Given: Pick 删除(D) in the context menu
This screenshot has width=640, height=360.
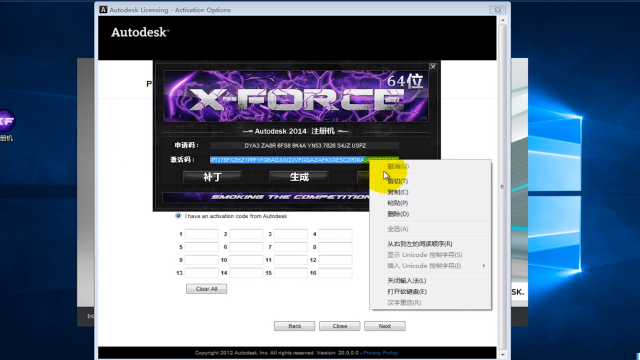Looking at the screenshot, I should point(398,214).
